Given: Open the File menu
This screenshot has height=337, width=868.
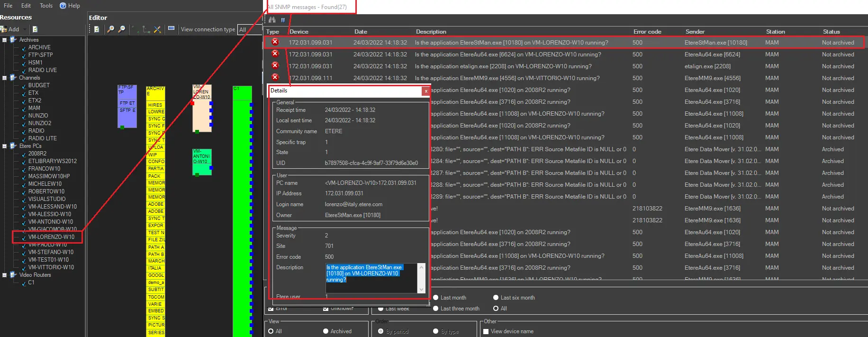Looking at the screenshot, I should click(x=8, y=6).
